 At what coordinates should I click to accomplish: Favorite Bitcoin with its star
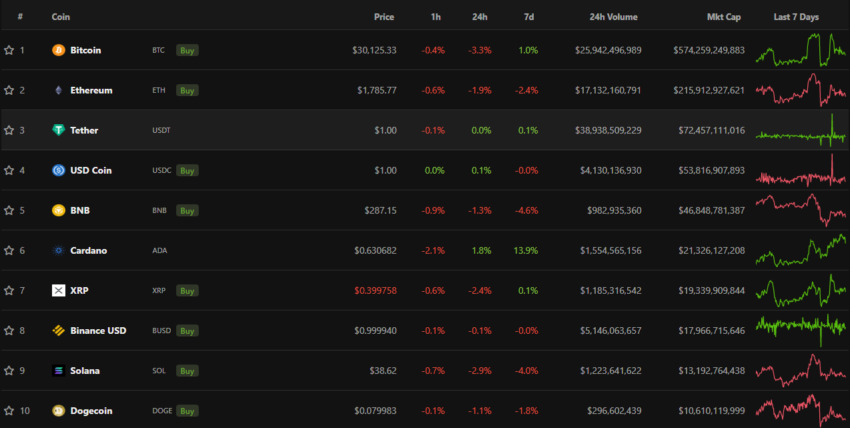9,50
